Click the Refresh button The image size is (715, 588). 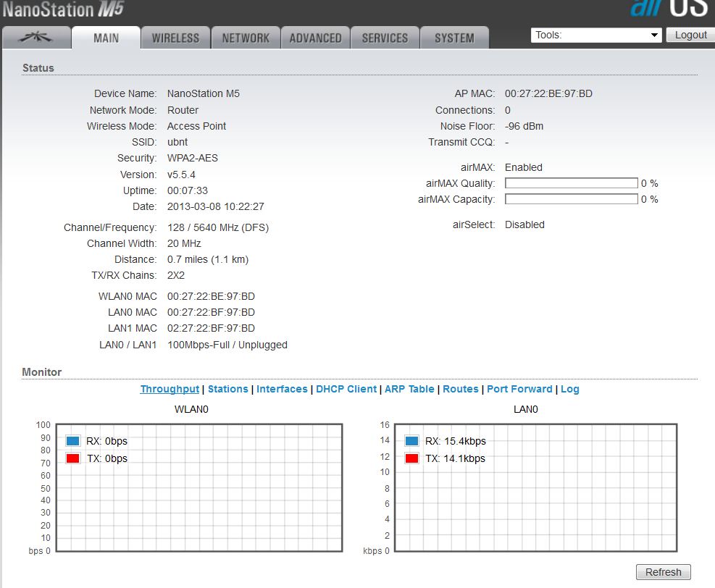pyautogui.click(x=663, y=572)
